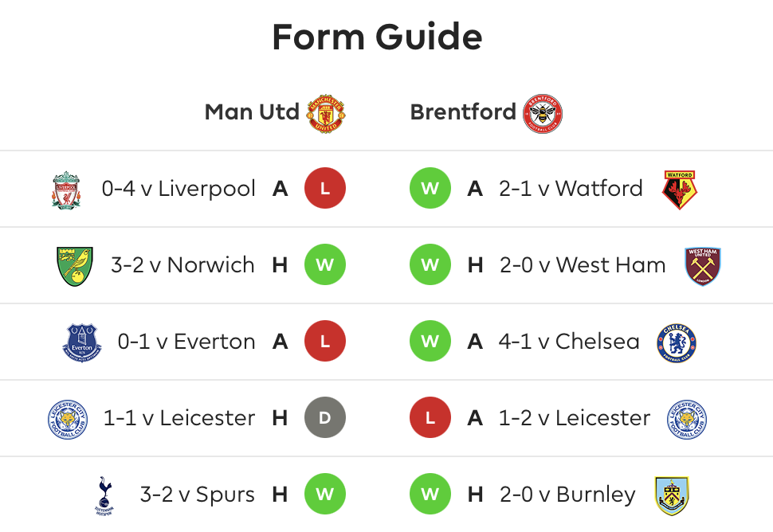The image size is (773, 532).
Task: Open the Liverpool club badge
Action: (66, 190)
